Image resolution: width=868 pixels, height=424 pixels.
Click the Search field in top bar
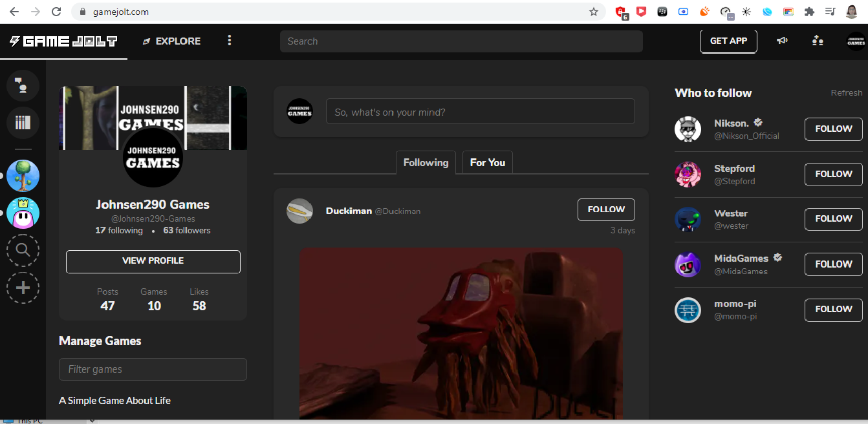[461, 41]
